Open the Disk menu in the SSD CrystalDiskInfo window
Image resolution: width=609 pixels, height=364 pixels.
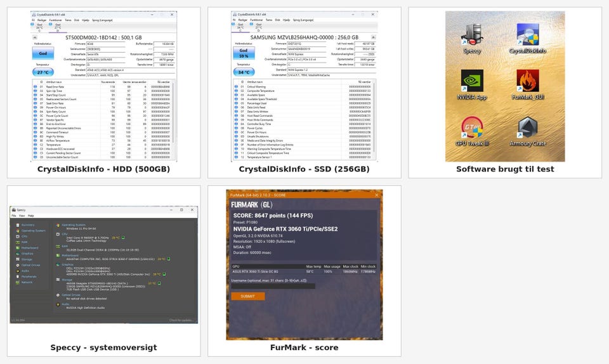[277, 20]
